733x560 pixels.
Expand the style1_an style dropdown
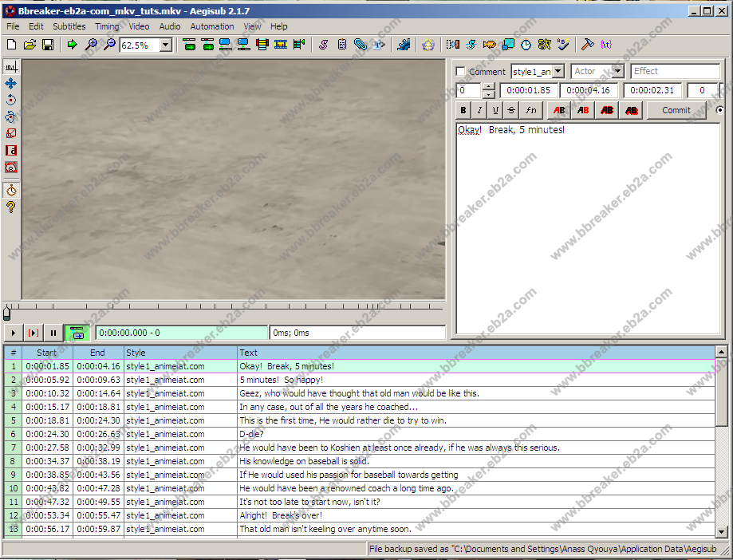[x=558, y=72]
